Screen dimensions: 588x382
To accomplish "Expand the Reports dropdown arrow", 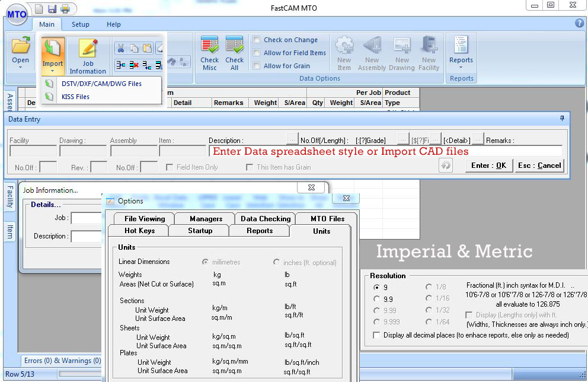I will coord(461,68).
